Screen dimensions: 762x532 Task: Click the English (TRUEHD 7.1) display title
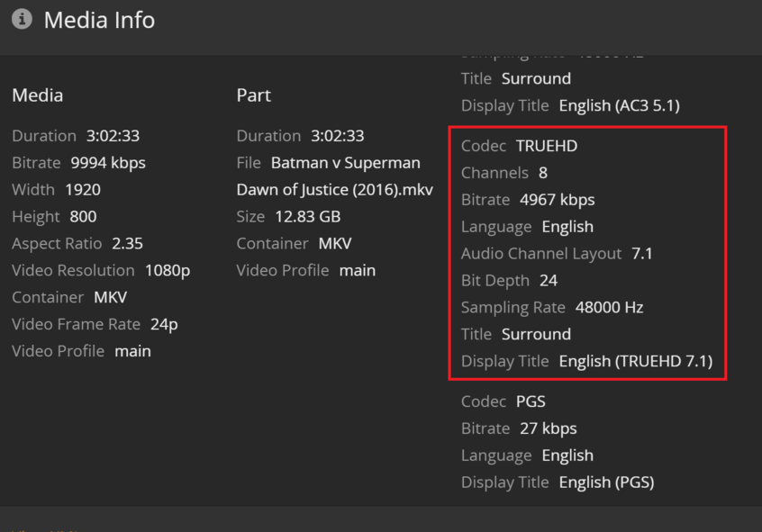pos(636,362)
